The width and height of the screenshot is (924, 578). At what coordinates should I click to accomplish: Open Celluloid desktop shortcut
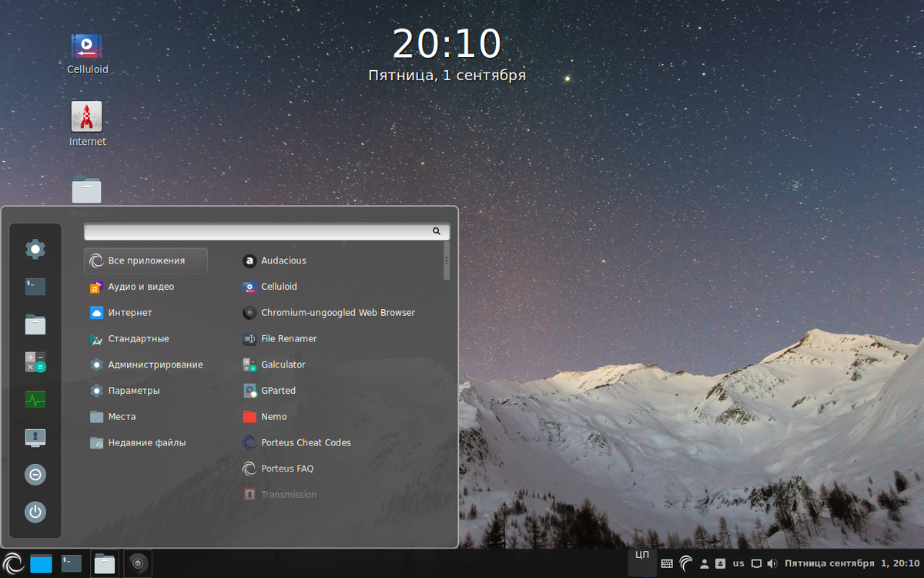87,54
